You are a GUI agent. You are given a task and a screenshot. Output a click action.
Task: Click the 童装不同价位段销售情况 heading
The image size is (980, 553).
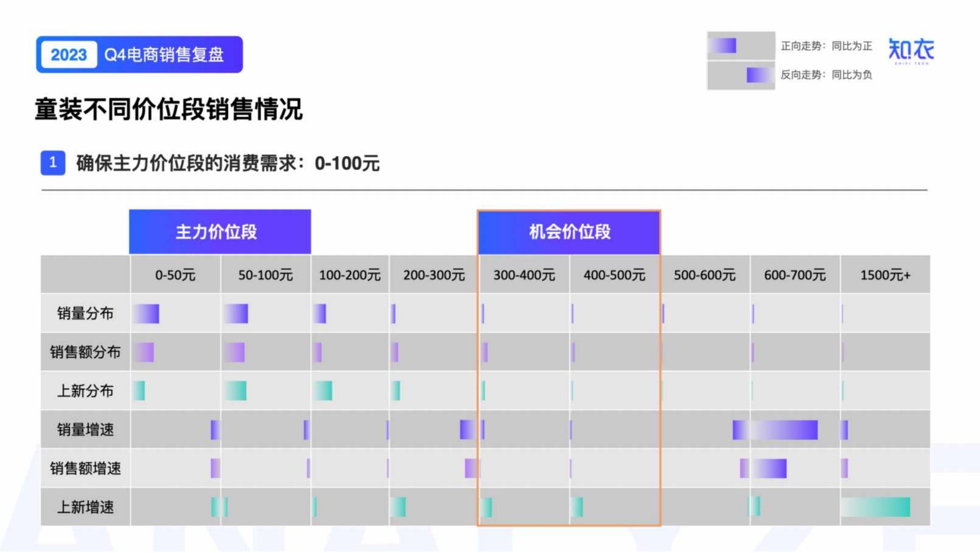click(x=169, y=110)
